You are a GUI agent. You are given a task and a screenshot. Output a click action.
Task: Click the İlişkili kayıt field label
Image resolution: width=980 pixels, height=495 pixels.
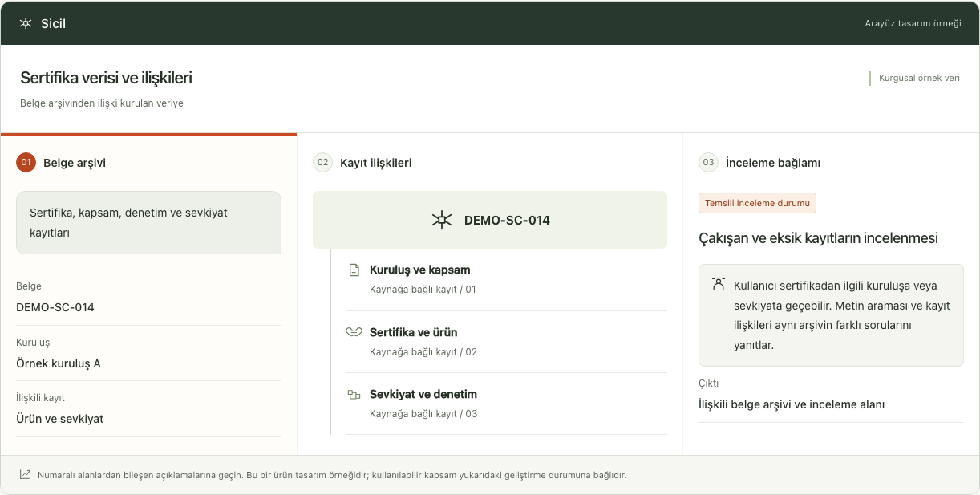point(40,398)
